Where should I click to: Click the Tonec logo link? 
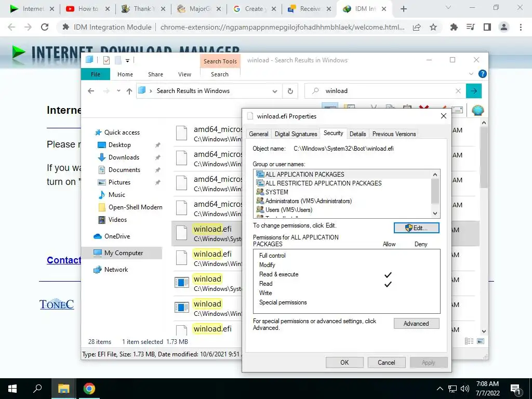(x=57, y=304)
